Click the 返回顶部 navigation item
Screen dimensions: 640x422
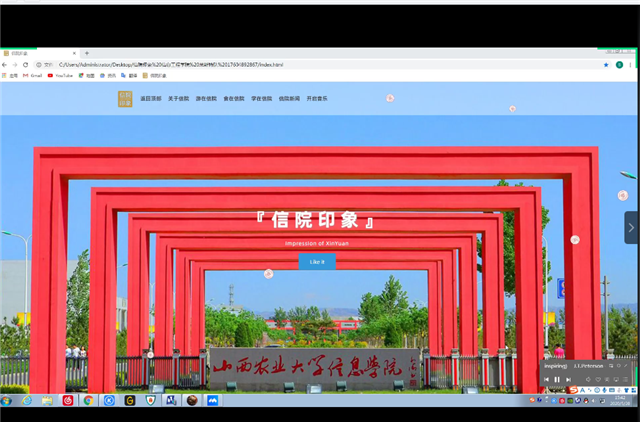pyautogui.click(x=151, y=98)
